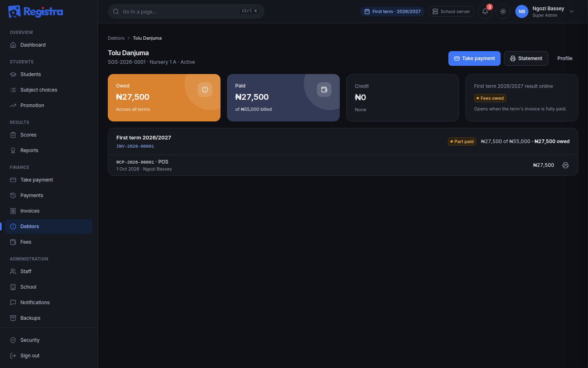Click the Scores clipboard icon
588x368 pixels.
(13, 135)
